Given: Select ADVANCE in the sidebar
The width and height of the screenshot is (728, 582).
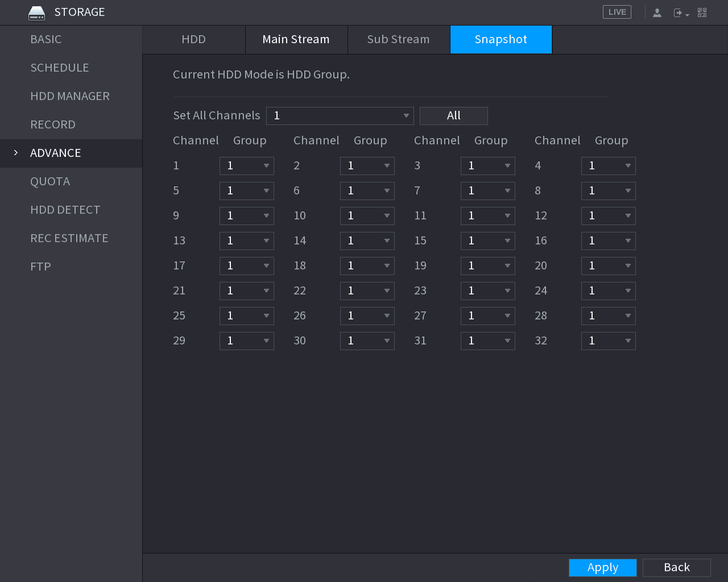Looking at the screenshot, I should click(71, 153).
